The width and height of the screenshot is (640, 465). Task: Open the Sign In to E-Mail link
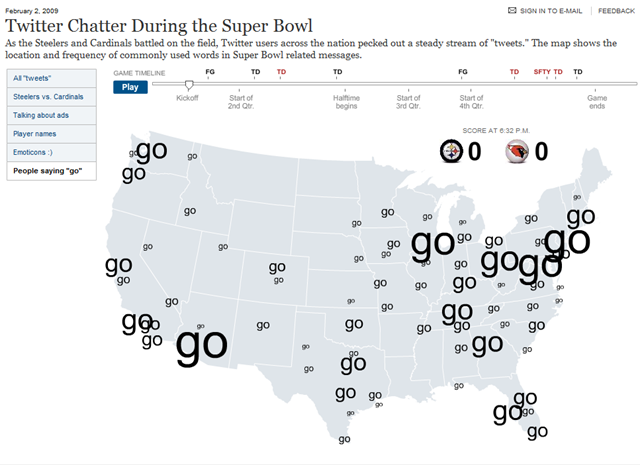(551, 11)
